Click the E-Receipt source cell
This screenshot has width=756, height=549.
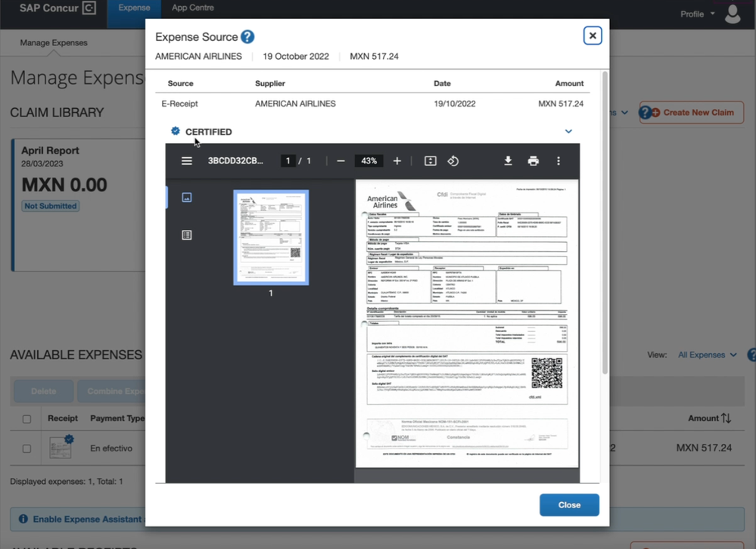pos(179,104)
